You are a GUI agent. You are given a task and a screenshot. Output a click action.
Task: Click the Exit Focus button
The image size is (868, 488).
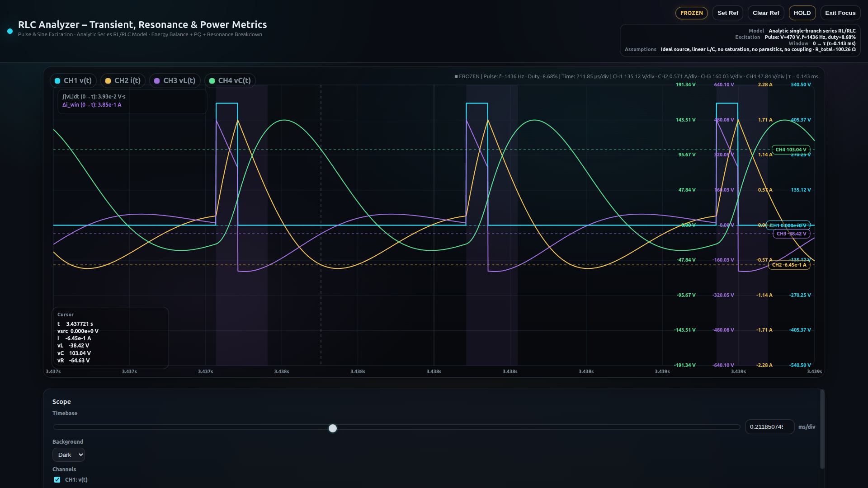click(x=840, y=13)
